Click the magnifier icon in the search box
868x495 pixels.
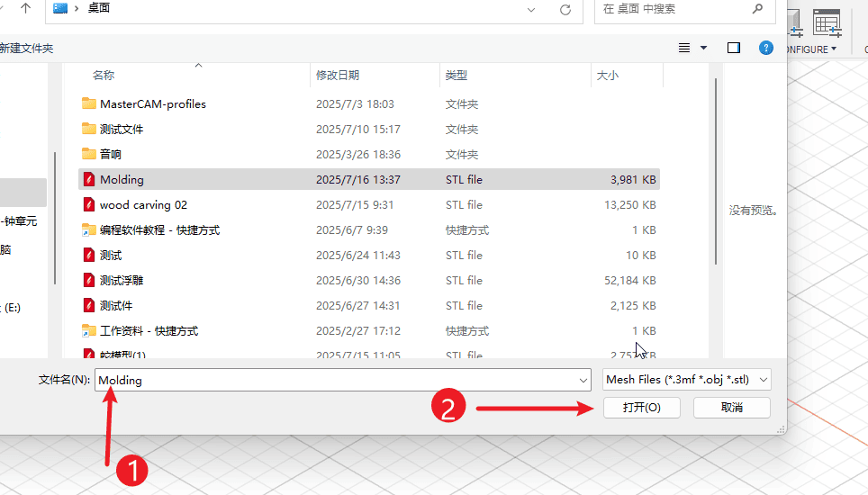(x=757, y=9)
